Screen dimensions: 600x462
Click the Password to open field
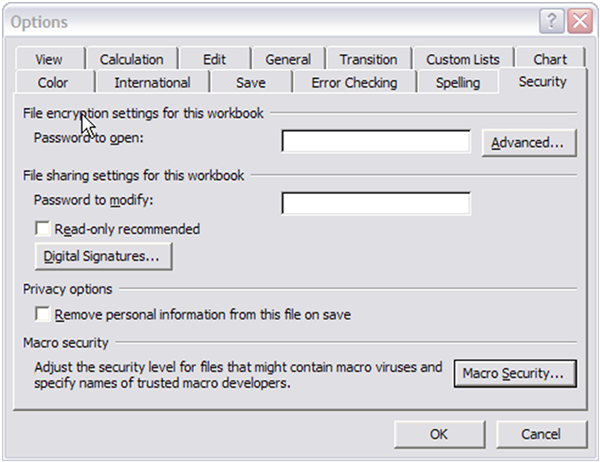click(375, 142)
